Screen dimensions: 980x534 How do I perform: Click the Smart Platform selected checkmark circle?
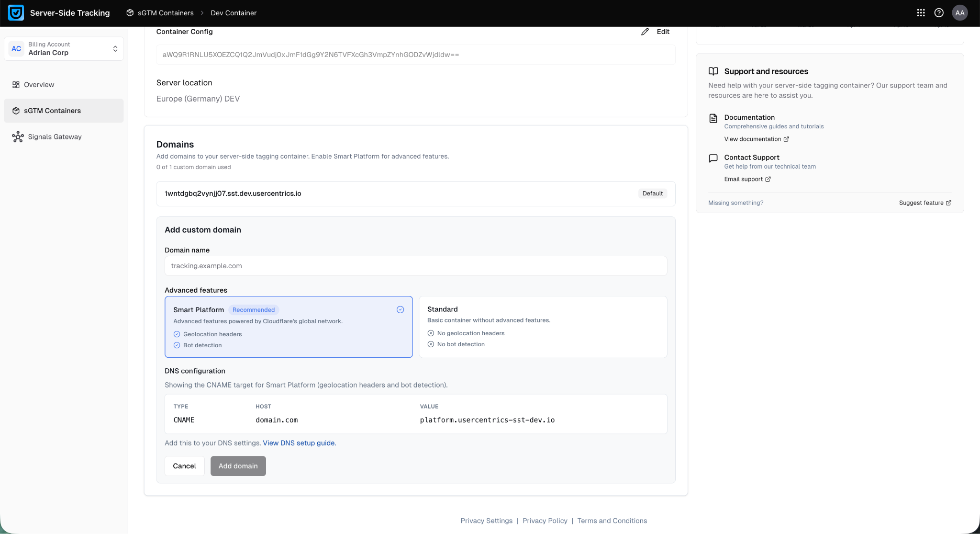point(400,310)
